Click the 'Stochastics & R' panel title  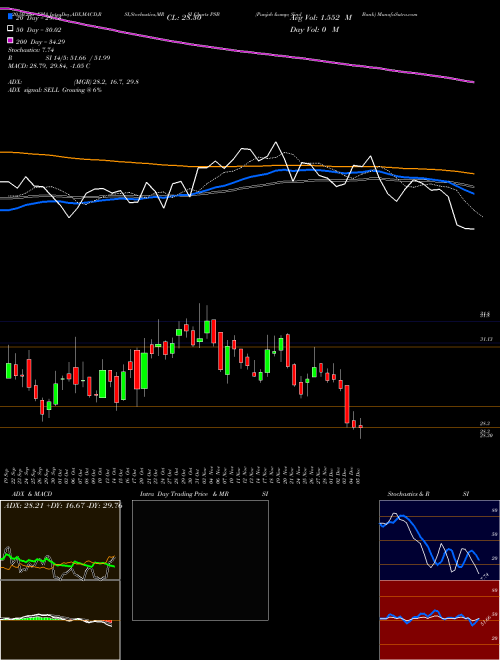[409, 494]
